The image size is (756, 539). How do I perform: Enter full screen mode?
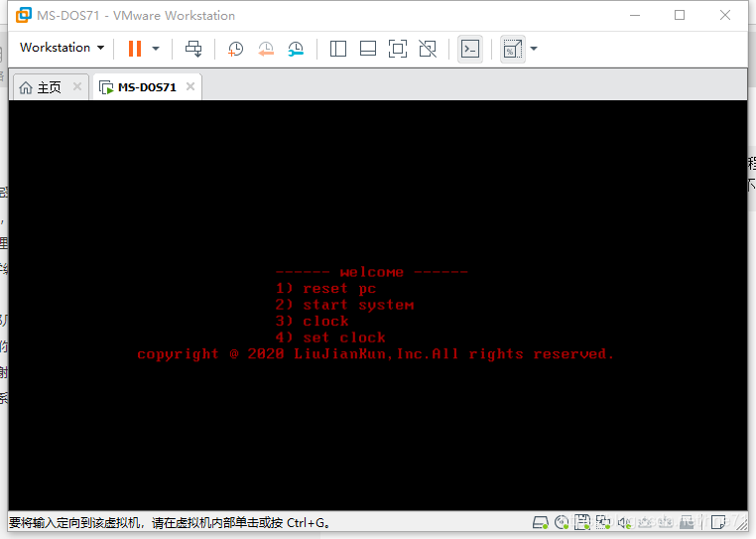pos(398,49)
